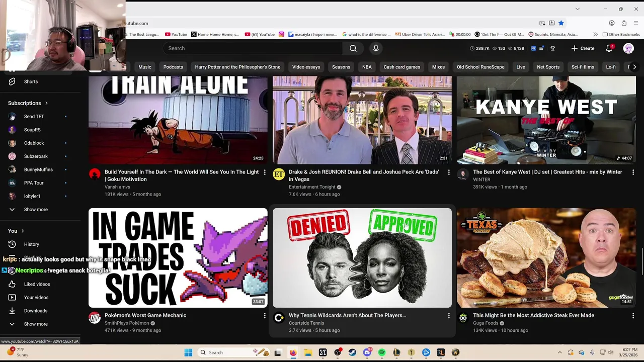The width and height of the screenshot is (644, 362).
Task: Open the Kanye West DJ set title
Action: (547, 172)
